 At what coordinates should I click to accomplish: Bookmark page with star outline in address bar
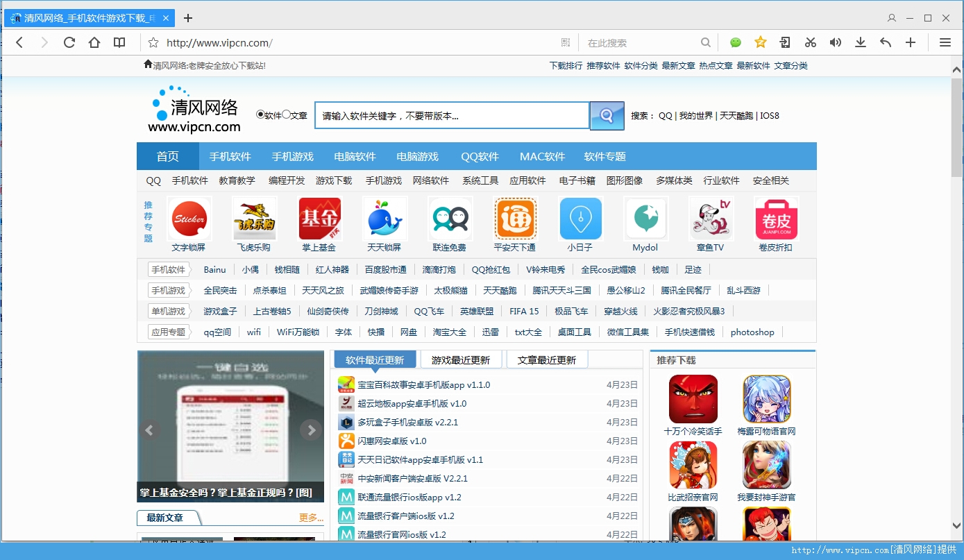click(x=153, y=42)
